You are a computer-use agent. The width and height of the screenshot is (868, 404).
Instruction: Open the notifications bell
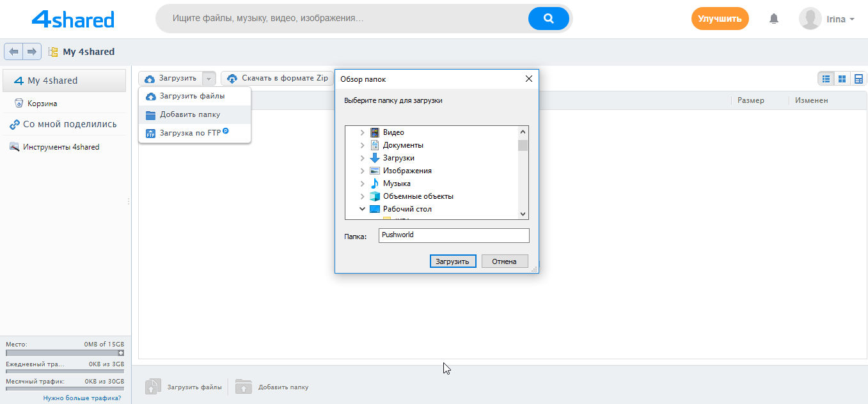(774, 19)
